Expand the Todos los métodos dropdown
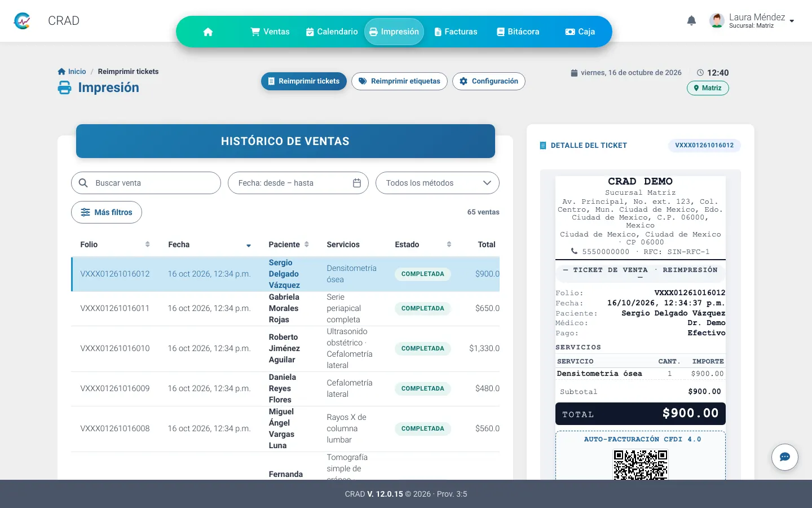The height and width of the screenshot is (508, 812). click(x=438, y=183)
